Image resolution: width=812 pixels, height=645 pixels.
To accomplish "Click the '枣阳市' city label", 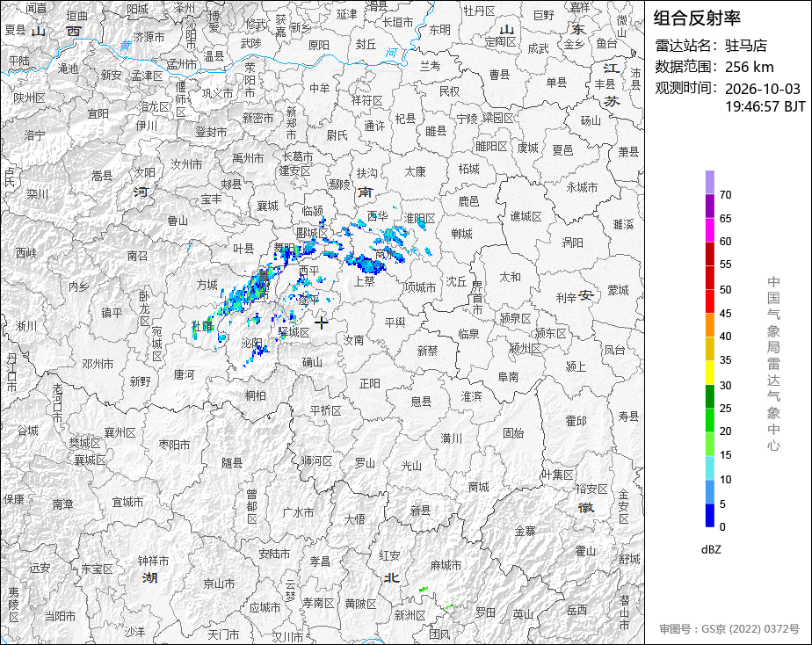I will (x=174, y=445).
